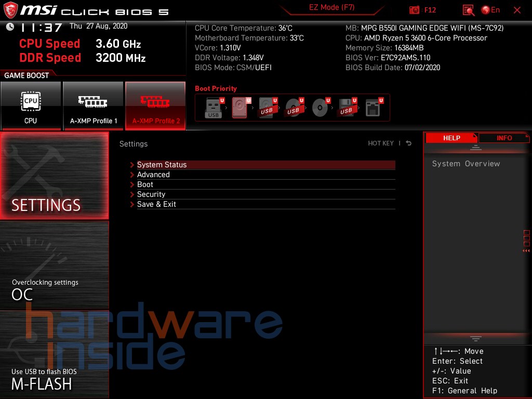Open the BIOS search magnifier icon
The height and width of the screenshot is (399, 532).
click(x=468, y=10)
